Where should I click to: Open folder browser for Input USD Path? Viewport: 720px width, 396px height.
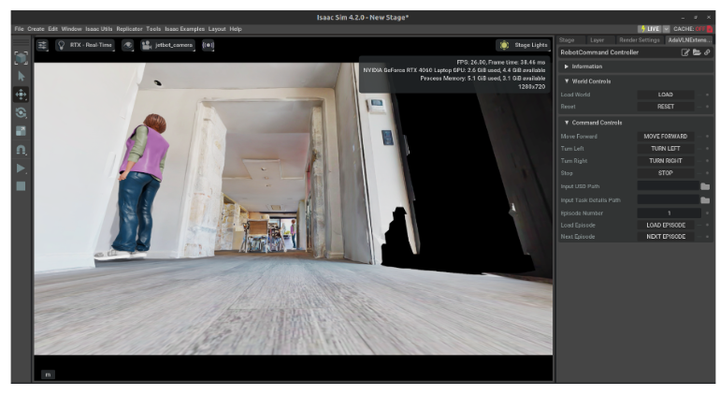click(705, 187)
